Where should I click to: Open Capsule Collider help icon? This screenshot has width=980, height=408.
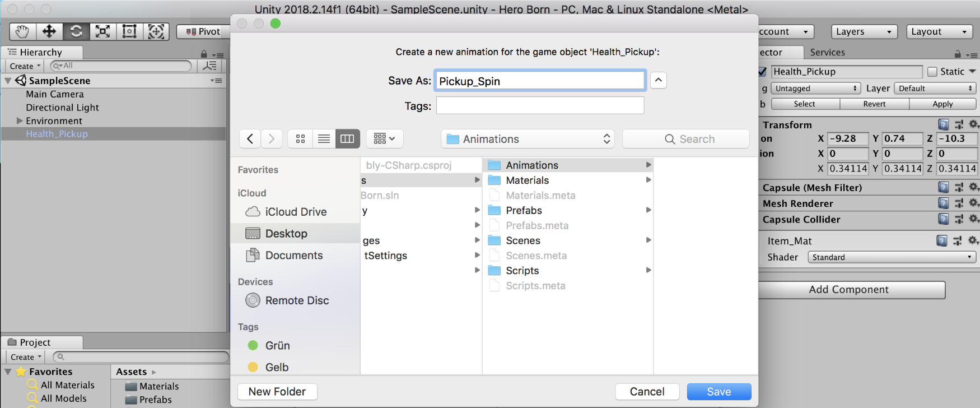tap(944, 219)
